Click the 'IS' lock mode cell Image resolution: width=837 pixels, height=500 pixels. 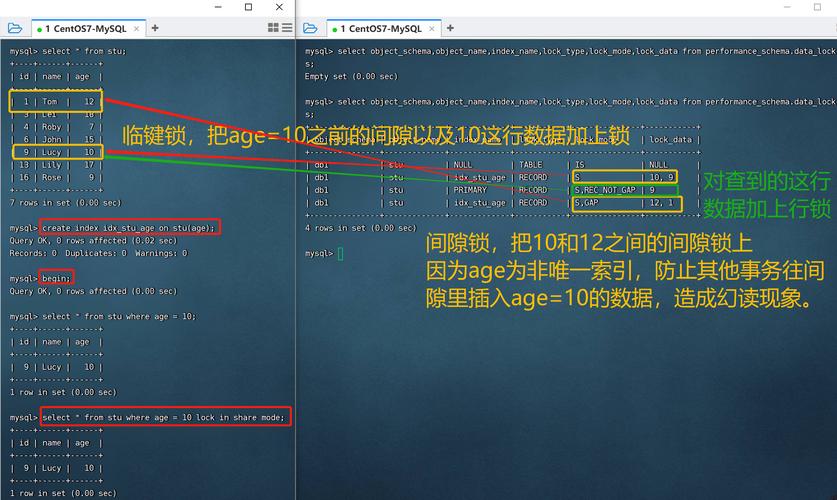[x=580, y=165]
